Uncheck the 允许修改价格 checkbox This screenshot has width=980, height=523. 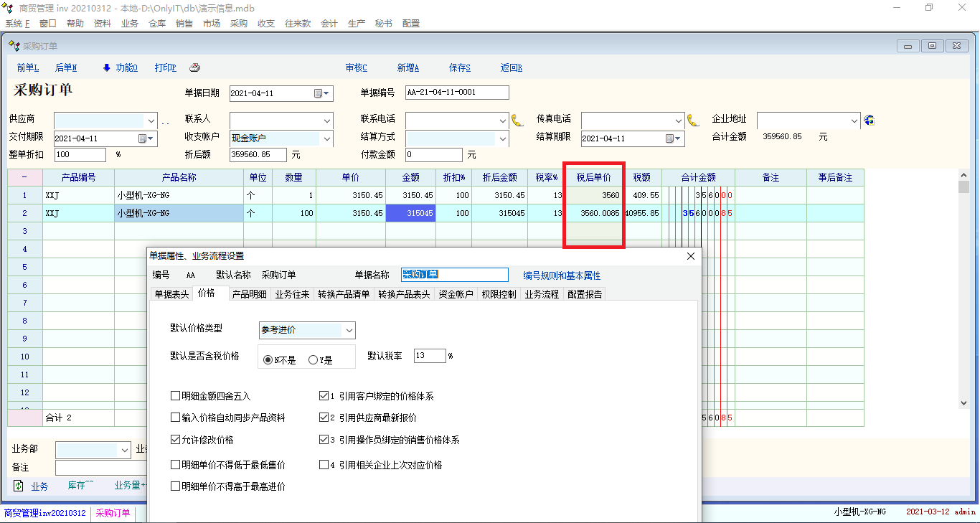(176, 440)
